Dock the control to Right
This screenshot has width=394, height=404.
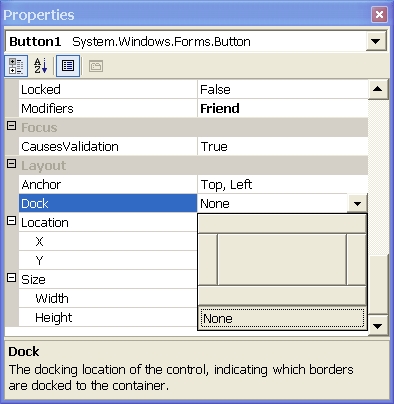coord(356,259)
